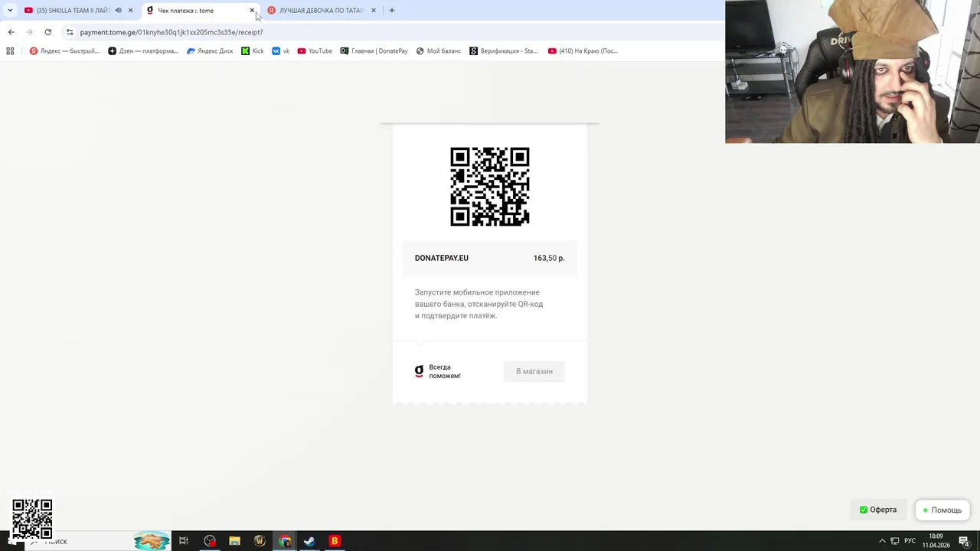Go back to the previous page
This screenshot has width=980, height=551.
coord(11,32)
